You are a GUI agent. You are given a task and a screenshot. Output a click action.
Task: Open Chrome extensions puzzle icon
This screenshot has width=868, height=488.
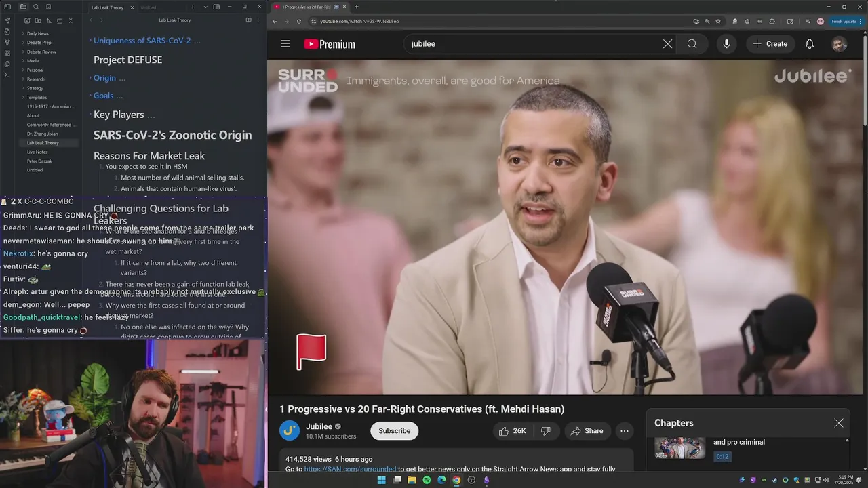coord(772,21)
